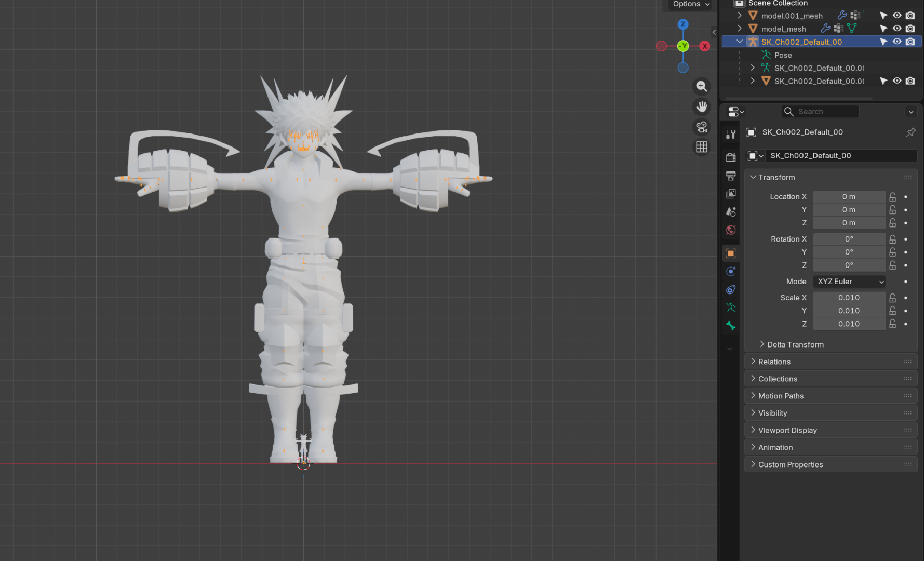Toggle the camera view icon
Viewport: 924px width, 561px height.
tap(702, 127)
